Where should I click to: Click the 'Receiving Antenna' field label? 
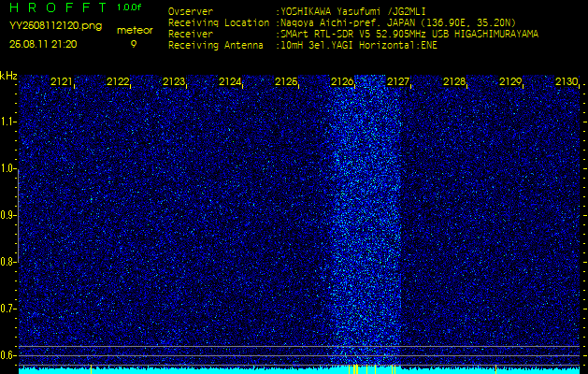tap(216, 46)
